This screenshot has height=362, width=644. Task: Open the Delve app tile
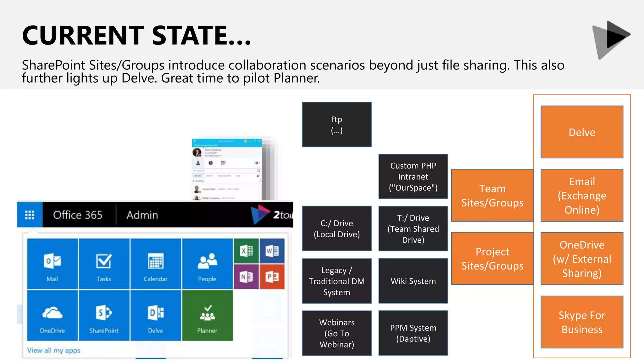tap(156, 315)
